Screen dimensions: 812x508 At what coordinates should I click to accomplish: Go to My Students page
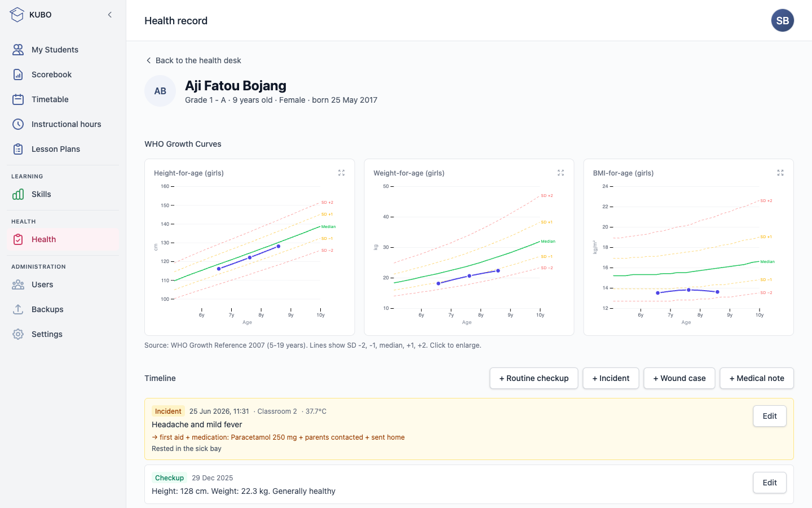tap(63, 50)
